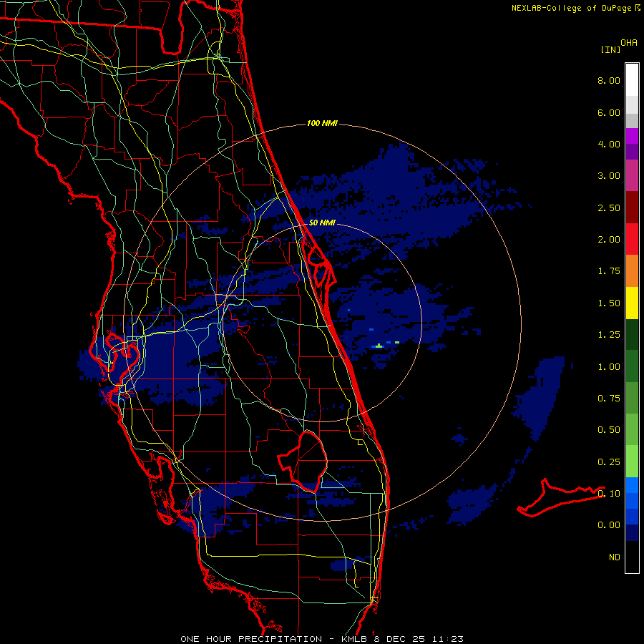Click the 8.00 legend value

coord(609,80)
